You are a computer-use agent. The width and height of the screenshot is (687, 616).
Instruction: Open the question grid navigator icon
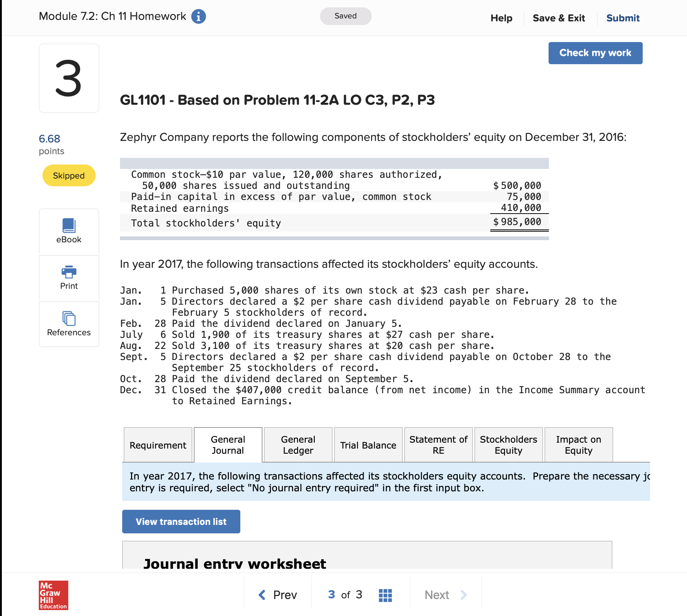[385, 595]
